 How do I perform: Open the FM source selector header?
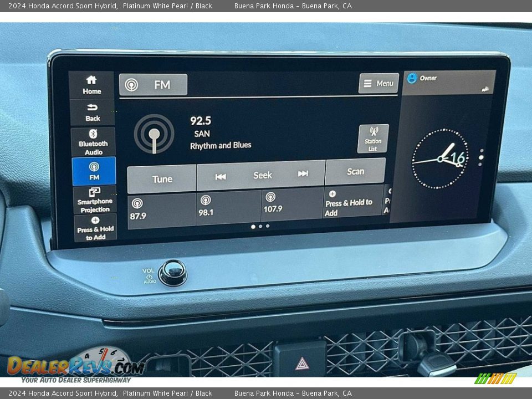(153, 84)
